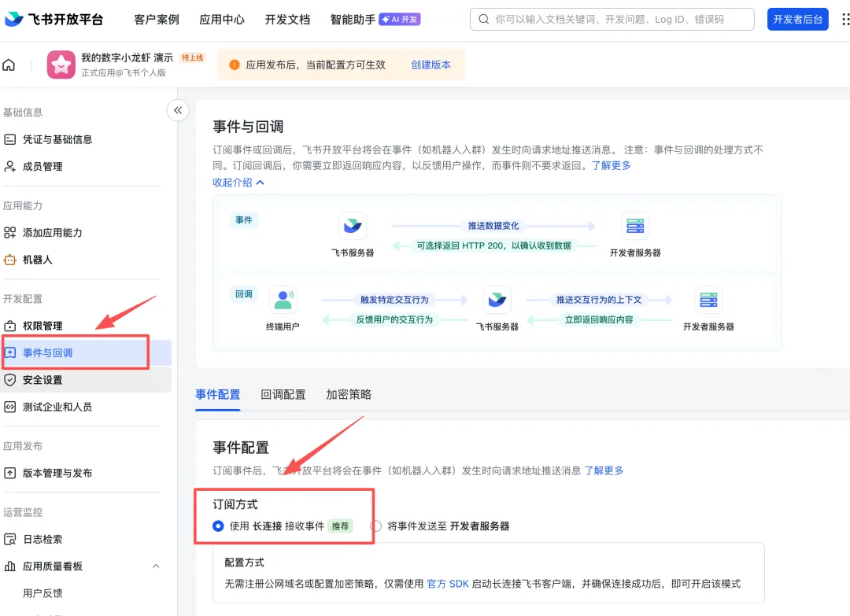Open 用户反馈 in the sidebar
Viewport: 850px width, 616px height.
pos(42,593)
